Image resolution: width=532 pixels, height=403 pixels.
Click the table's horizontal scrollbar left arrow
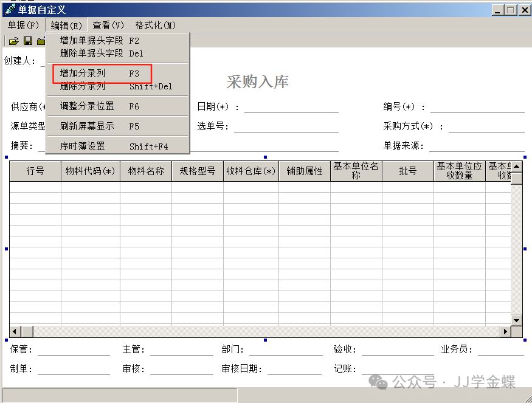pos(15,331)
